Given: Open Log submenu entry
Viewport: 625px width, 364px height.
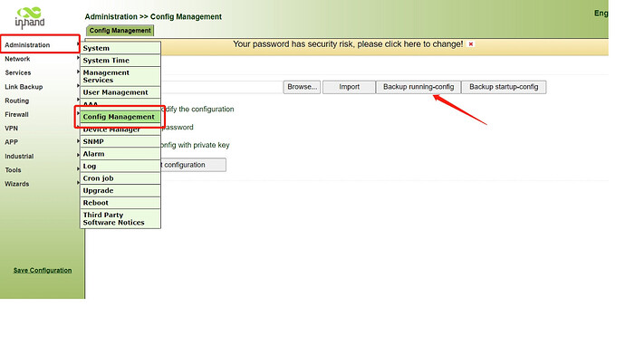Looking at the screenshot, I should tap(120, 166).
